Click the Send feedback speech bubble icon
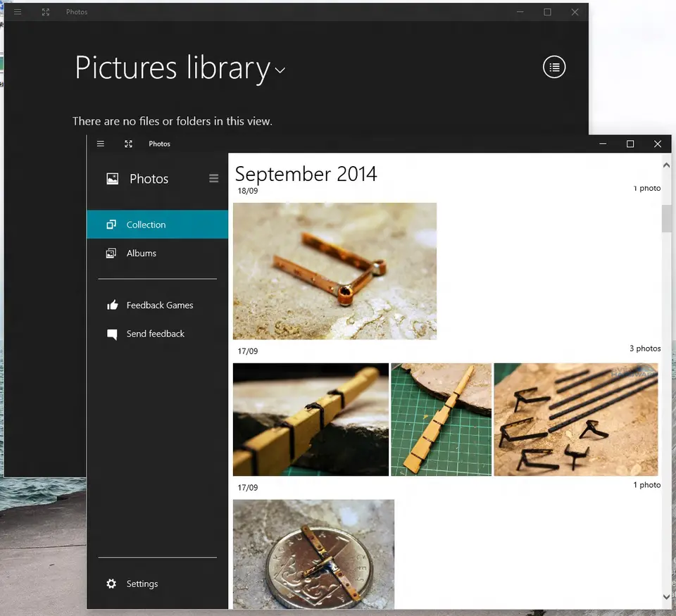The height and width of the screenshot is (616, 676). coord(112,334)
